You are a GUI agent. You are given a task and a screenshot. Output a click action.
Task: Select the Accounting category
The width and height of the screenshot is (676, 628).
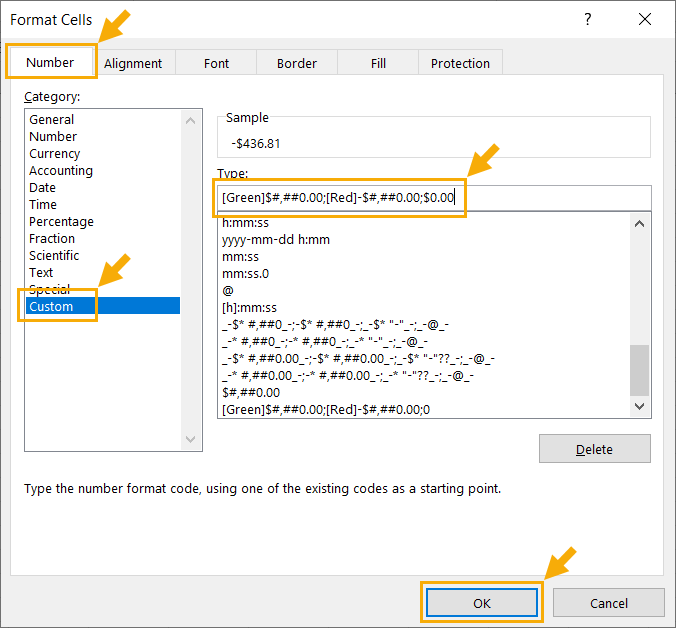click(x=61, y=171)
